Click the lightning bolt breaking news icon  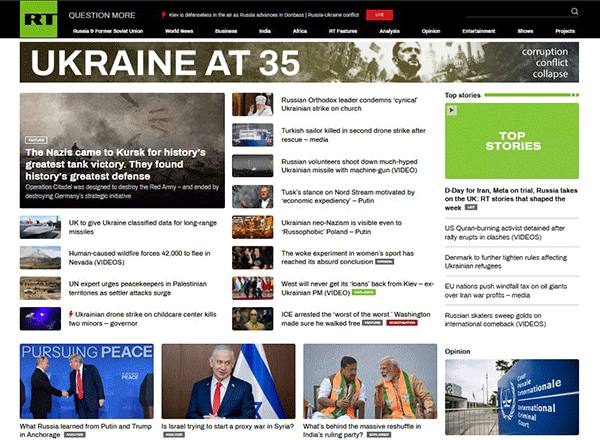164,15
